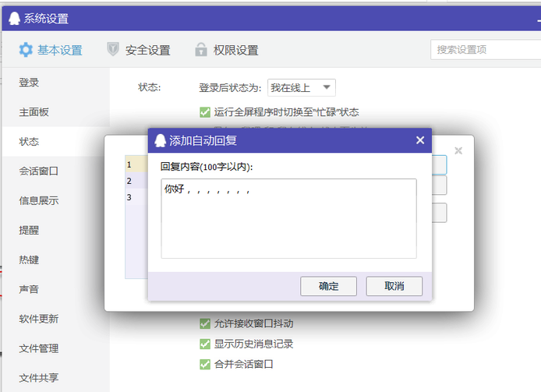Toggle the 显示历史消息记录 checkbox
This screenshot has width=541, height=392.
point(205,344)
